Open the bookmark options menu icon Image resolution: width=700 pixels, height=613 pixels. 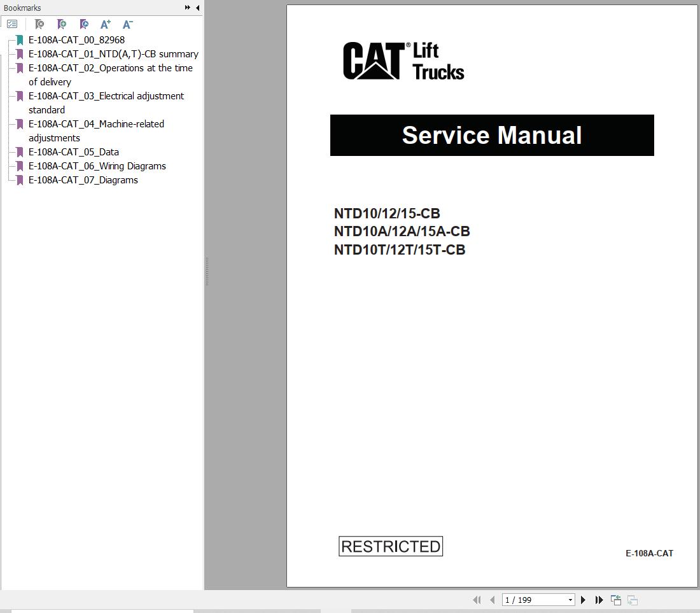[12, 24]
